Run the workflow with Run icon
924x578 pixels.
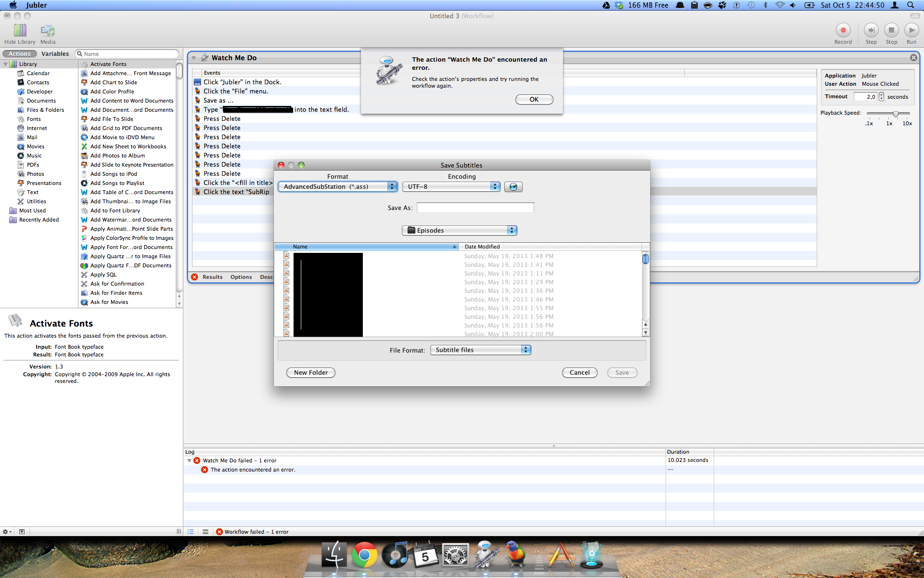pos(911,30)
